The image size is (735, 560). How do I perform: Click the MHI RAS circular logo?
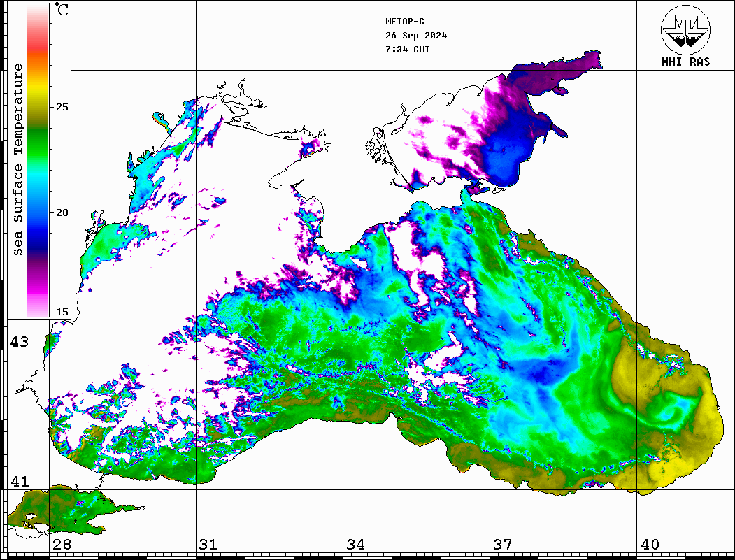point(685,30)
